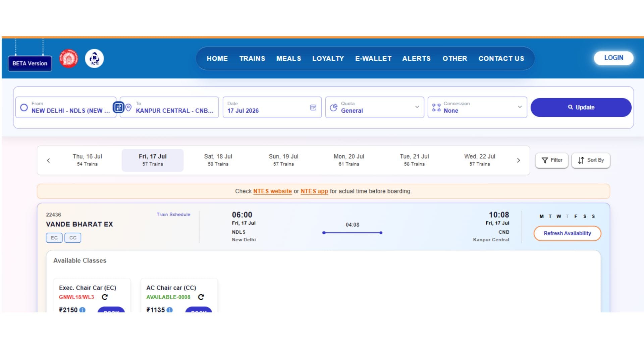
Task: Go to next dates arrow
Action: 519,160
